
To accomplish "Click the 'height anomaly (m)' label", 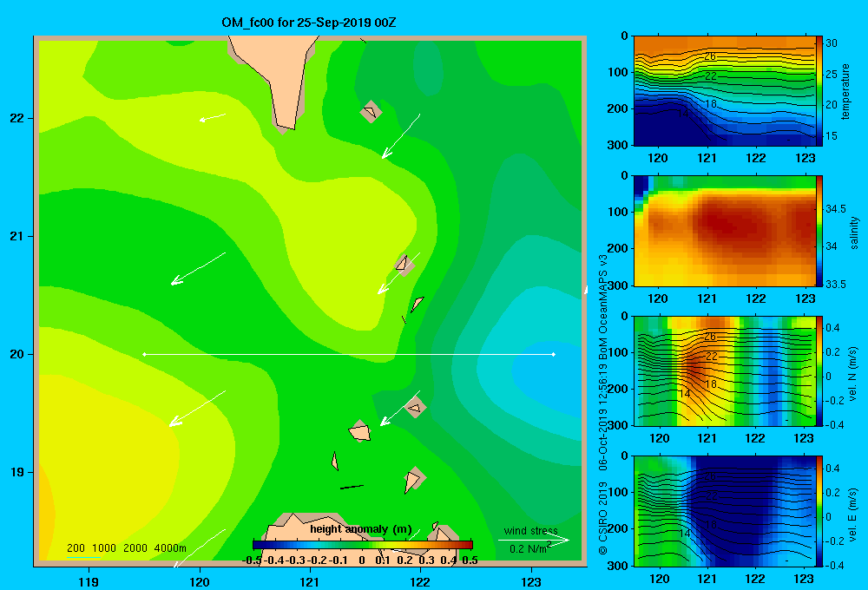I will click(361, 529).
